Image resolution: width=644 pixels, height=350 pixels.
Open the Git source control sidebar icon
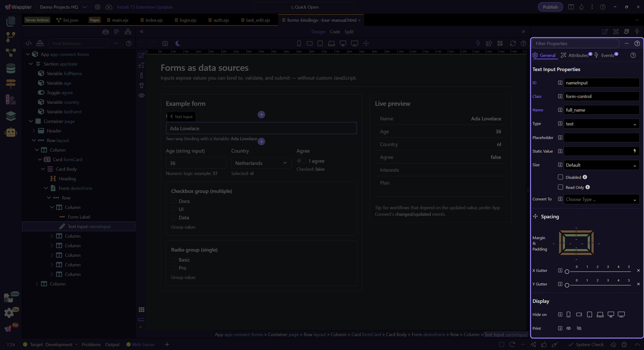pos(11,37)
